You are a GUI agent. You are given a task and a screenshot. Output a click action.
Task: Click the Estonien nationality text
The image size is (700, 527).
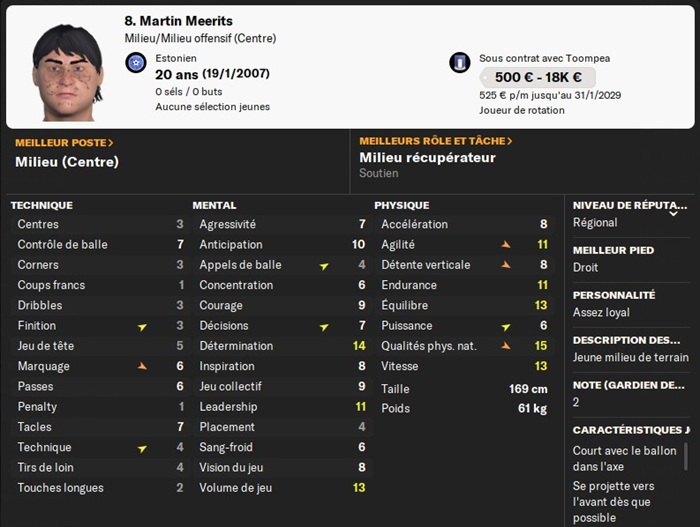point(176,58)
